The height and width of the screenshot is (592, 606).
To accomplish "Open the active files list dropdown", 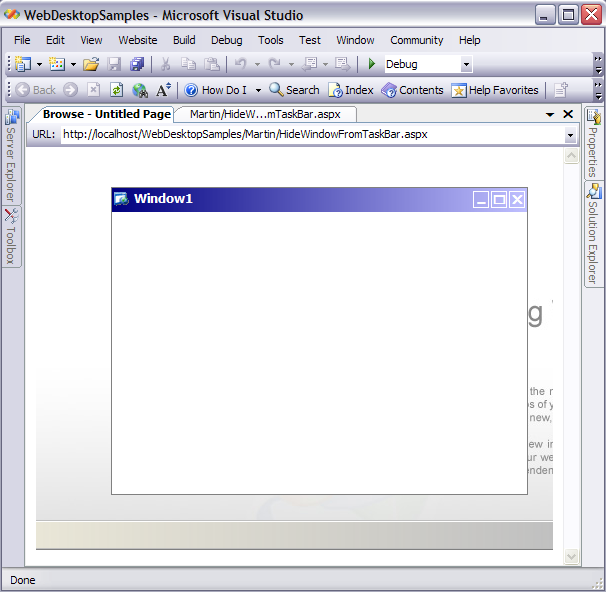I will [550, 115].
